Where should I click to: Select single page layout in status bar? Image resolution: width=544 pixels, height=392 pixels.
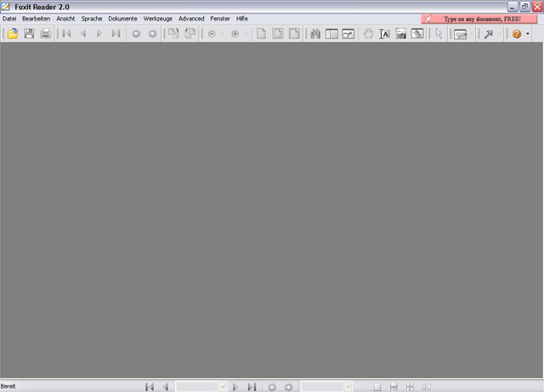pos(377,387)
